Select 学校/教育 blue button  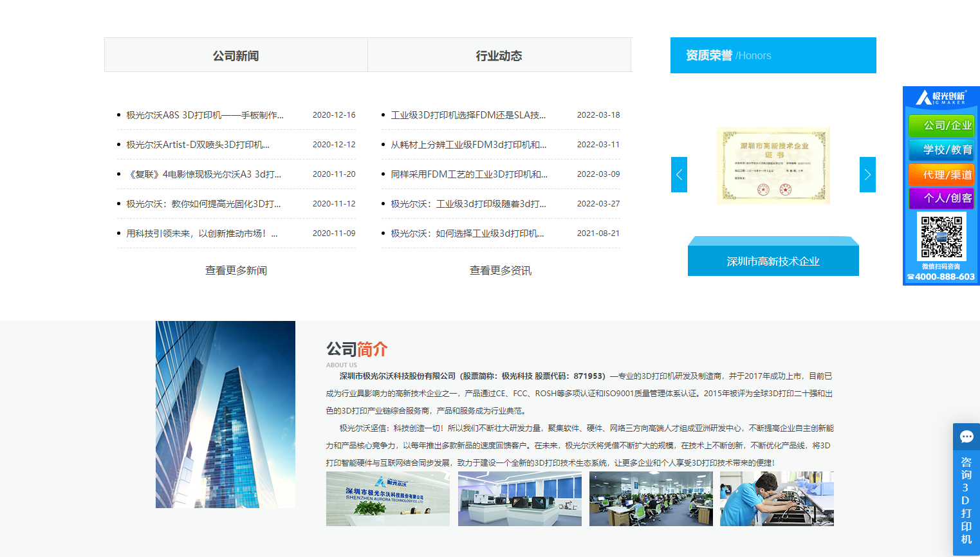coord(941,150)
